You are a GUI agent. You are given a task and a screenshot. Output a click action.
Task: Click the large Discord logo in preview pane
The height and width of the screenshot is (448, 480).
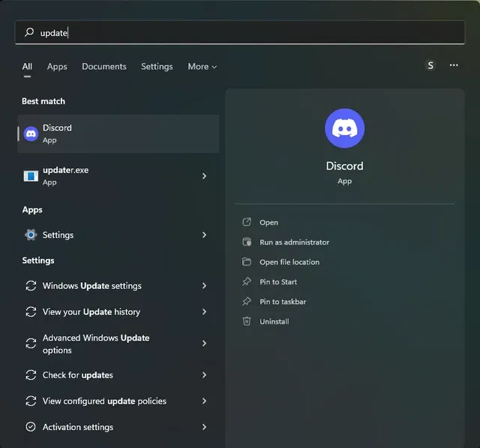click(x=344, y=128)
